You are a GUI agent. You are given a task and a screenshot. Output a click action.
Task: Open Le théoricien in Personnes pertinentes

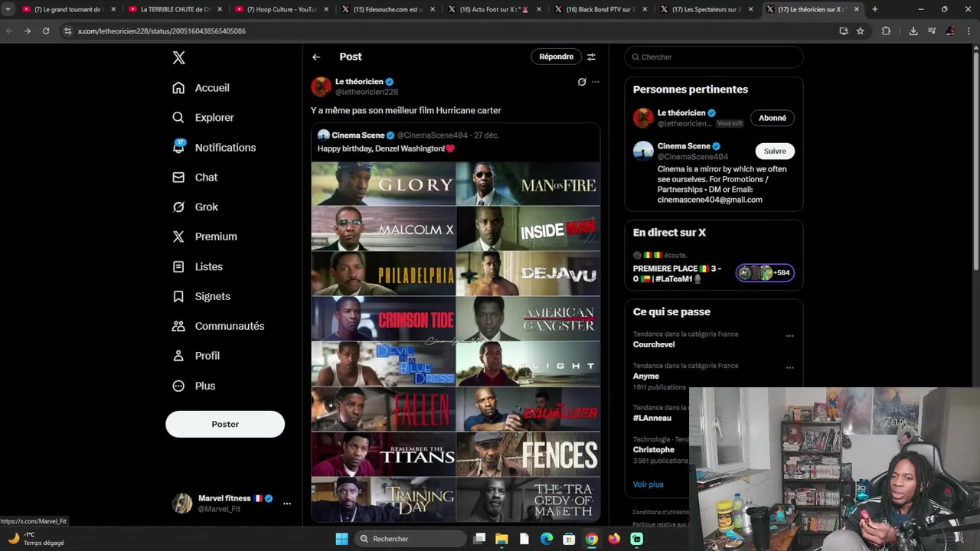[681, 113]
